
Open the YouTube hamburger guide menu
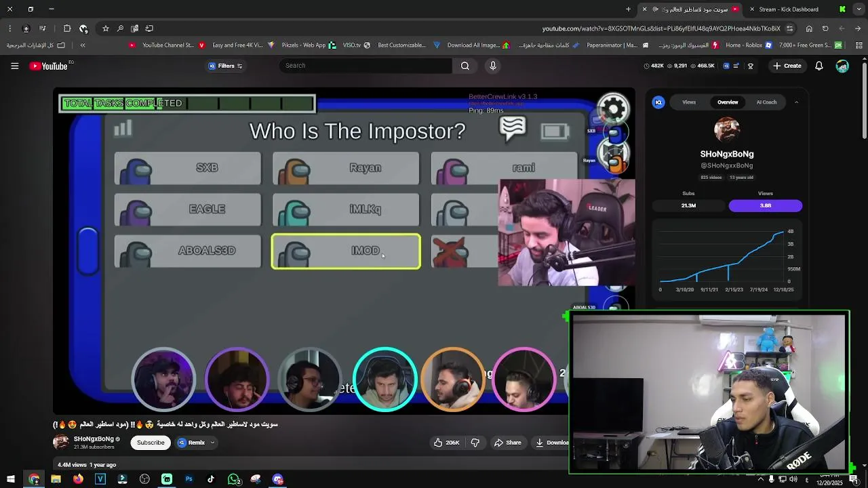coord(14,66)
